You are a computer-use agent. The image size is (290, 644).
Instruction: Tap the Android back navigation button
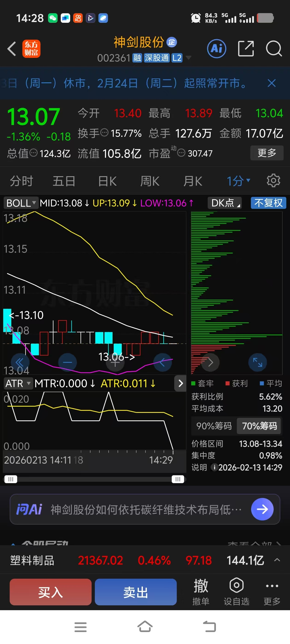click(x=209, y=627)
